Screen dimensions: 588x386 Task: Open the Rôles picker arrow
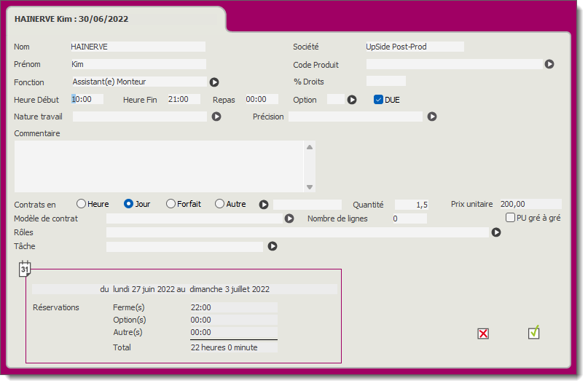pos(496,232)
